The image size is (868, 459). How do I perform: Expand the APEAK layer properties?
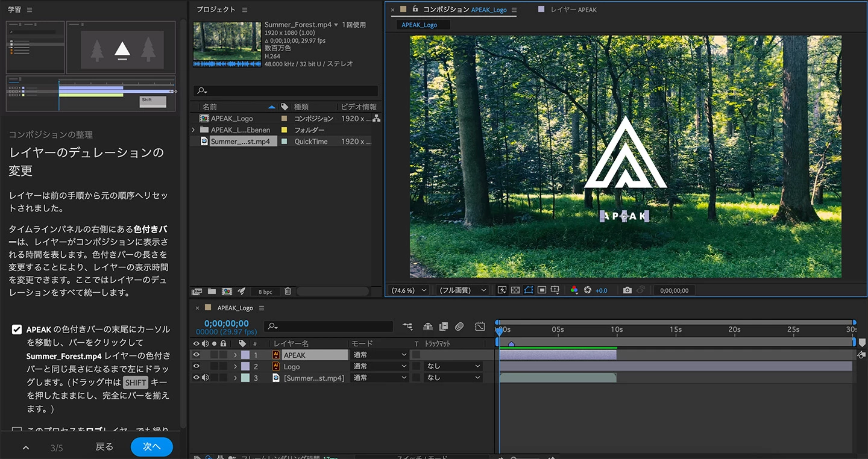pyautogui.click(x=235, y=355)
